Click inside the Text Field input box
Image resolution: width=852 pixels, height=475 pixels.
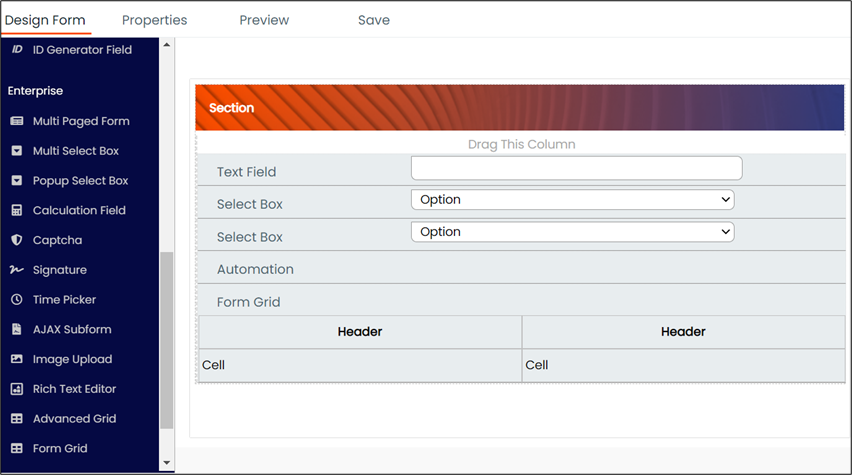[577, 168]
